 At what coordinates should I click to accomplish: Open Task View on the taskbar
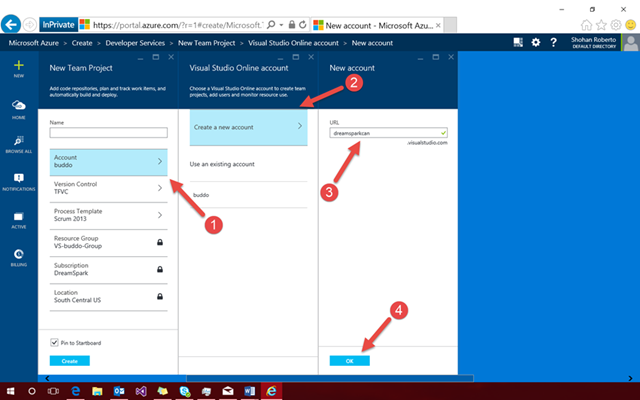pos(53,391)
